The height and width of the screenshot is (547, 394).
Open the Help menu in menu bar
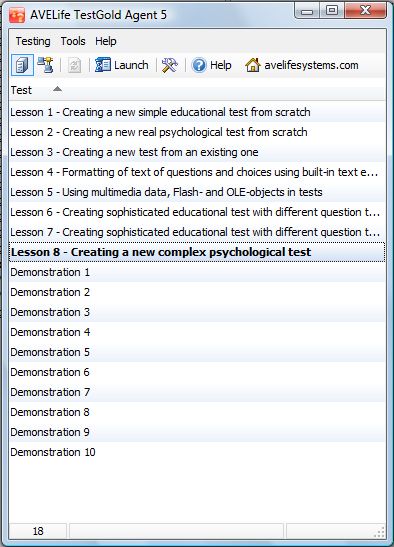[x=106, y=41]
